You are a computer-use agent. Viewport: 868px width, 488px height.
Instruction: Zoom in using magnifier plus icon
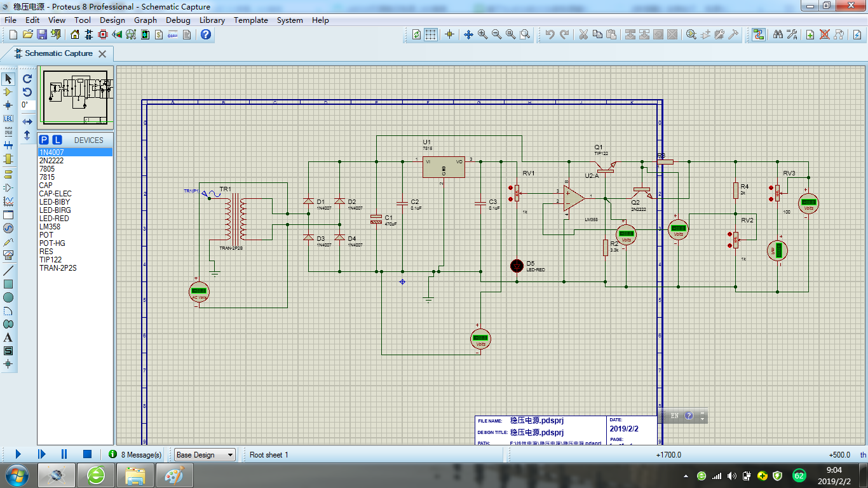[x=482, y=34]
